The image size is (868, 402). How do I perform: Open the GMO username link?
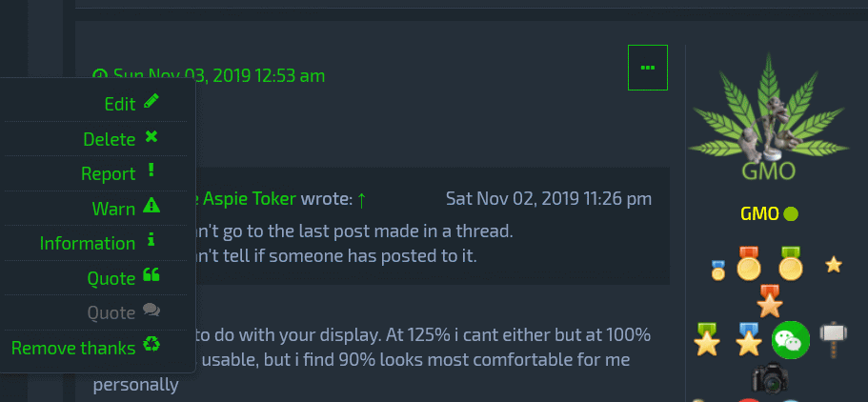coord(759,213)
